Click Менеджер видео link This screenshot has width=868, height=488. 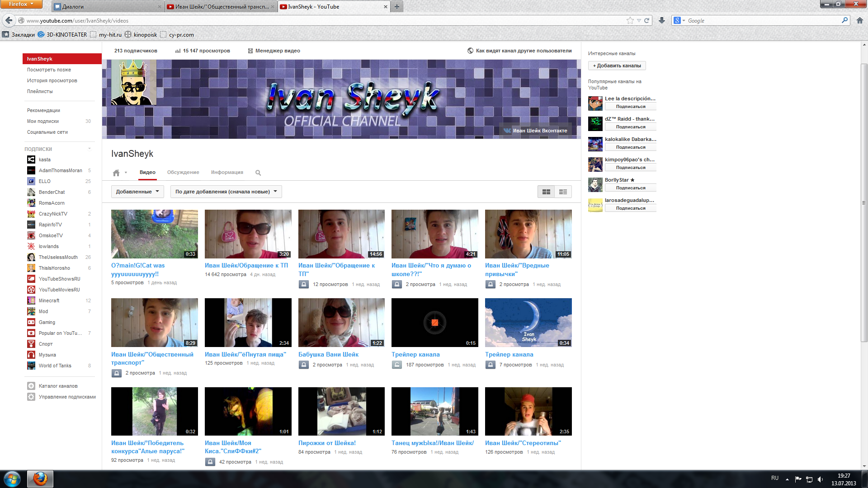click(274, 51)
